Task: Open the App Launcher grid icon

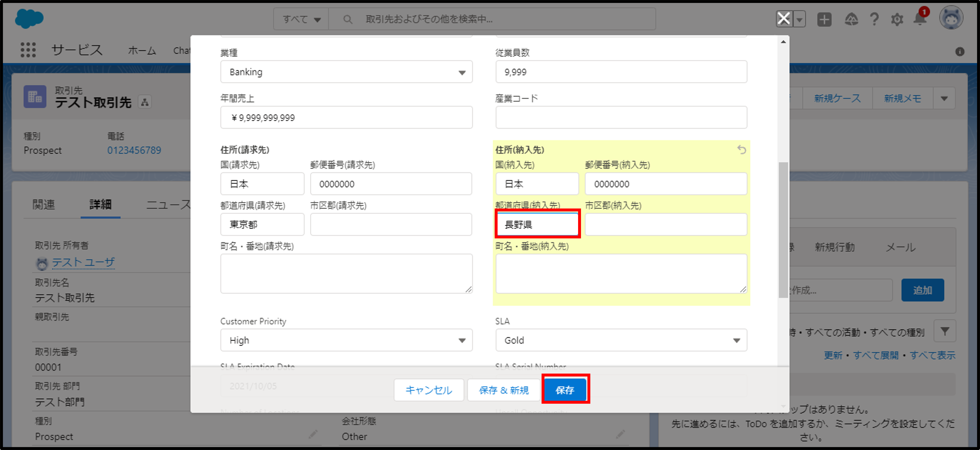Action: point(28,50)
